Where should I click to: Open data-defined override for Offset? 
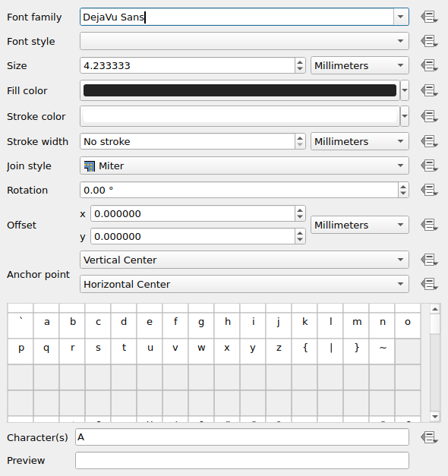tap(429, 225)
